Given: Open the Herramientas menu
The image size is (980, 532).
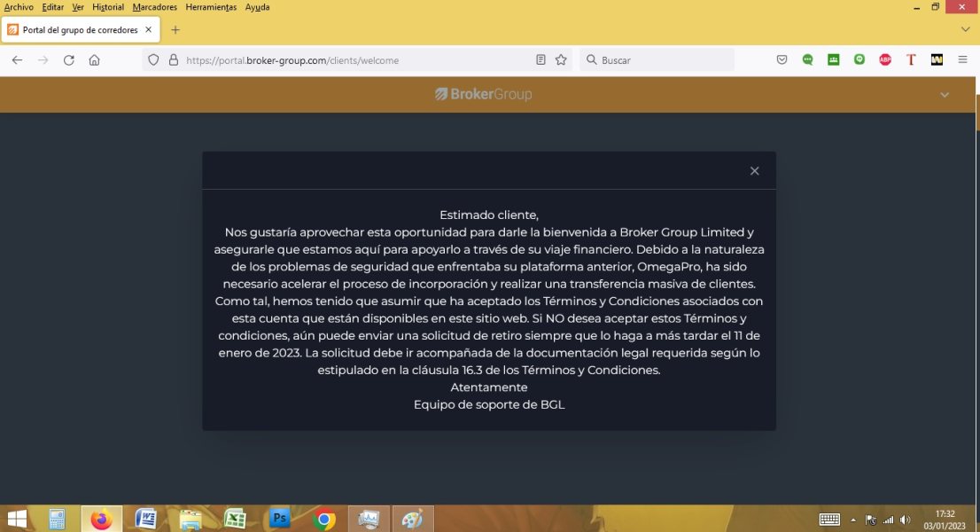Looking at the screenshot, I should click(211, 7).
